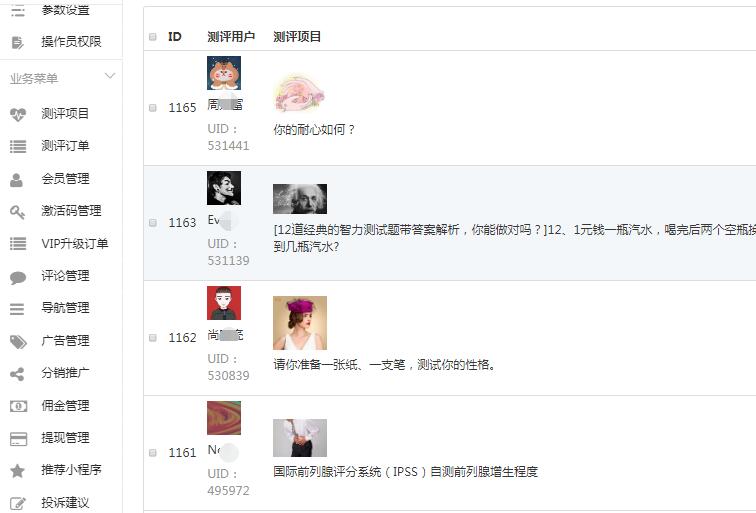Click the tag icon for 广告管理

[18, 341]
